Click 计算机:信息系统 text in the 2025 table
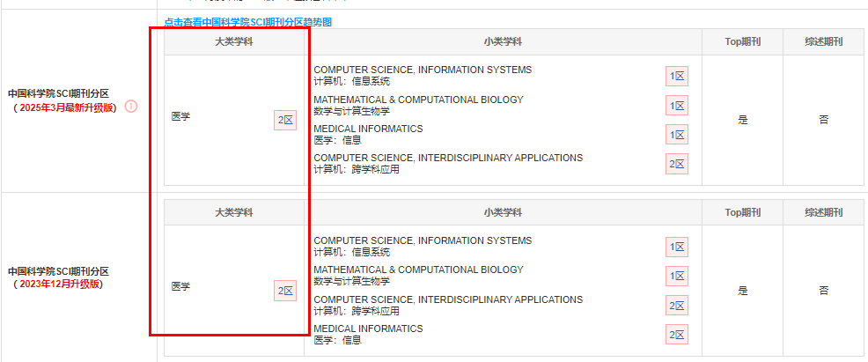This screenshot has height=362, width=868. pos(351,82)
